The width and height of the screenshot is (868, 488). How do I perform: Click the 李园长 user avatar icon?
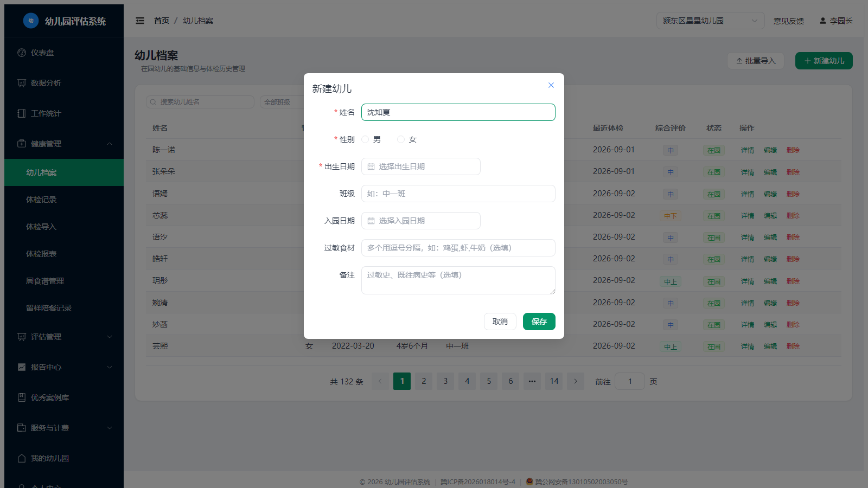point(823,21)
